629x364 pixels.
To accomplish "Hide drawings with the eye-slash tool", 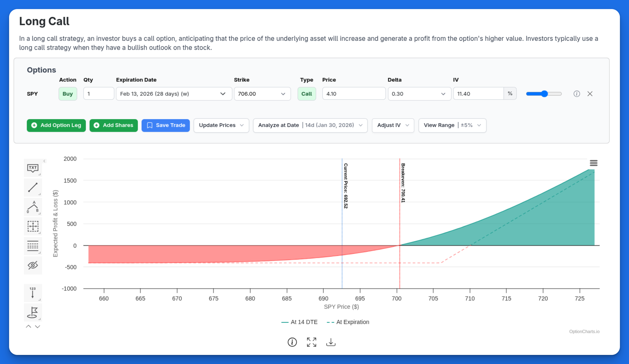I will click(x=33, y=265).
